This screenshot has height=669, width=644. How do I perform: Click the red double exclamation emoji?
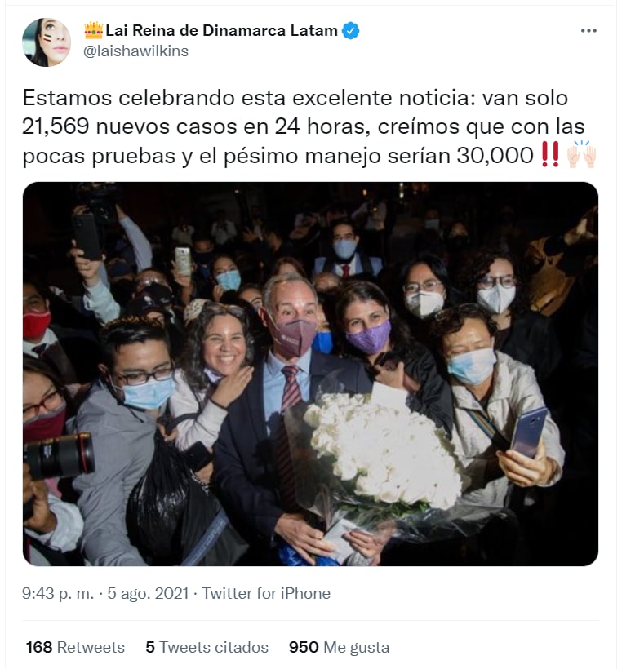[x=549, y=155]
